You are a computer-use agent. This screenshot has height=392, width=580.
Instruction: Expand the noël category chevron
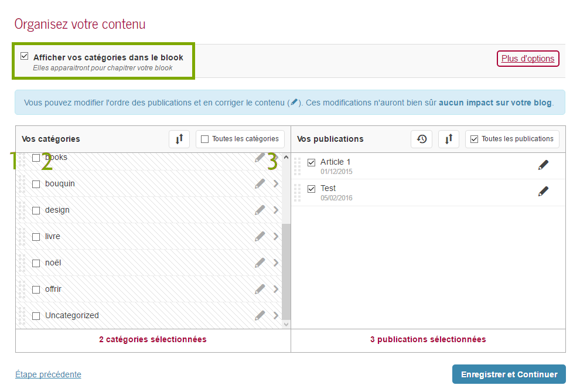[276, 263]
